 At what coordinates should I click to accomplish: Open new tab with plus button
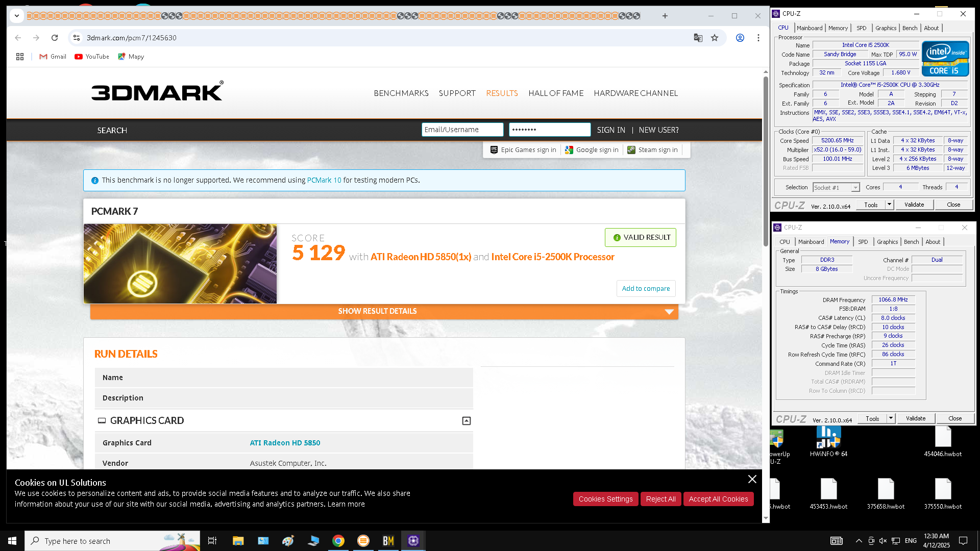click(665, 16)
